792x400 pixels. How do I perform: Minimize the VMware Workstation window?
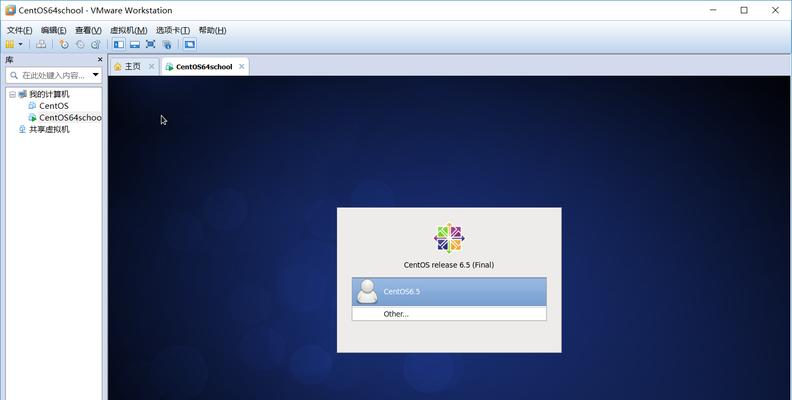713,10
